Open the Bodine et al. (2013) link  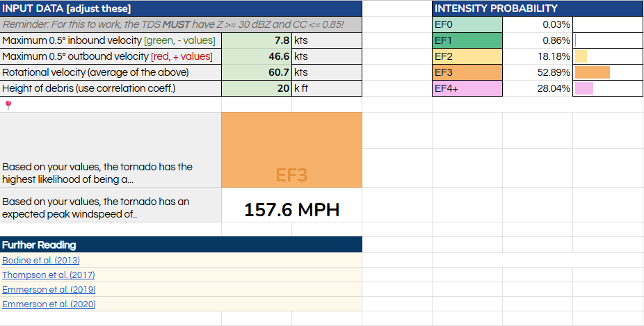pyautogui.click(x=40, y=260)
